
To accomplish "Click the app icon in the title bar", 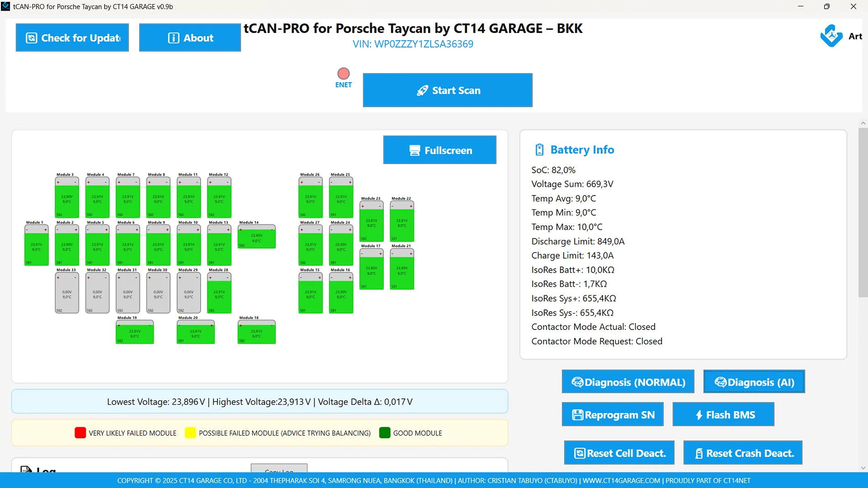I will (x=5, y=6).
